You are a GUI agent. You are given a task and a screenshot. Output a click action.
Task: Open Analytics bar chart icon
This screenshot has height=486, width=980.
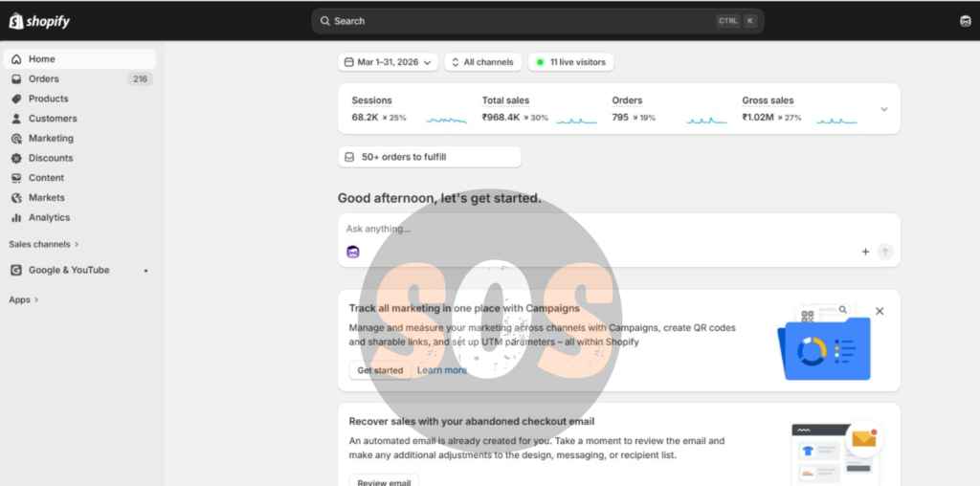16,217
